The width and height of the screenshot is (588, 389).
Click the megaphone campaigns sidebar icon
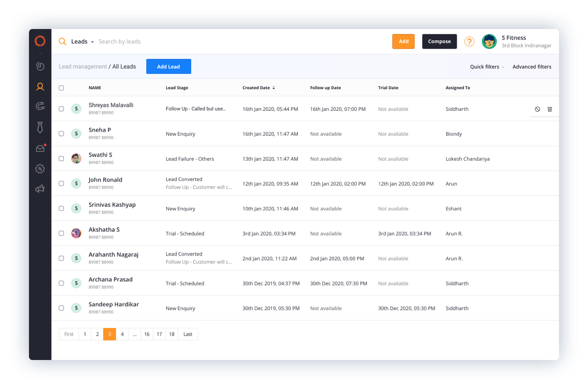pyautogui.click(x=40, y=189)
